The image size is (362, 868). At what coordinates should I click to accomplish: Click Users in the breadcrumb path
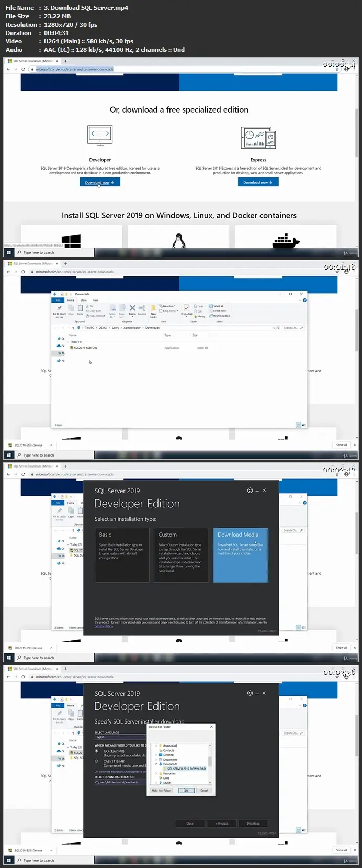115,328
